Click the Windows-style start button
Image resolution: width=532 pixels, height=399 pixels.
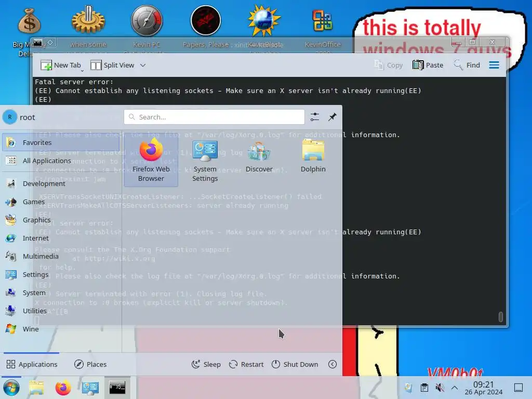pyautogui.click(x=11, y=388)
